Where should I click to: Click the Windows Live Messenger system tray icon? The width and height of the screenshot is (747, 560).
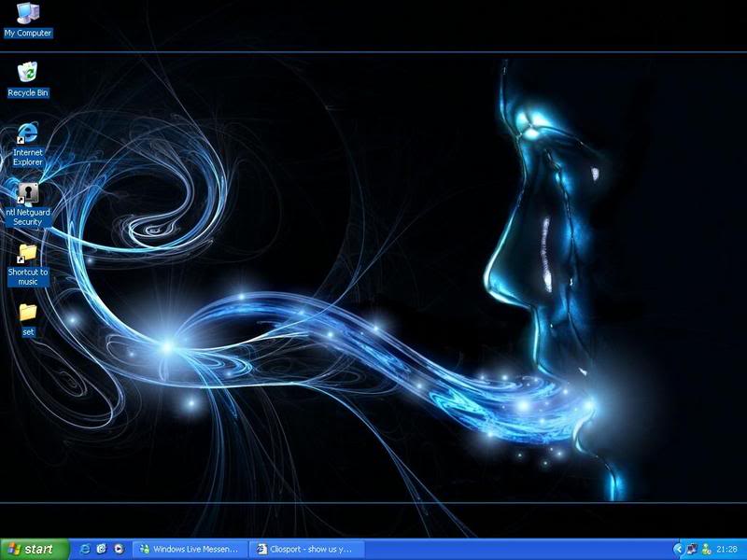point(691,549)
